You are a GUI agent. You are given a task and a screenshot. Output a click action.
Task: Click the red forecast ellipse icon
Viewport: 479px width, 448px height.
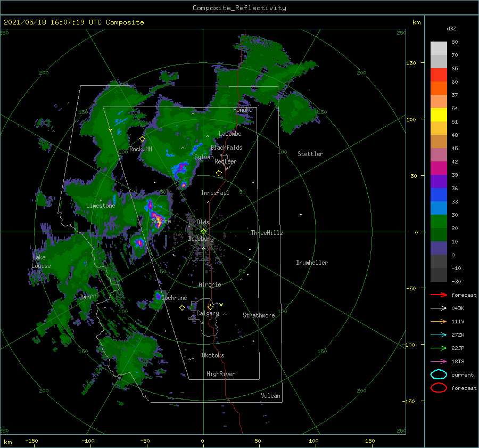439,388
